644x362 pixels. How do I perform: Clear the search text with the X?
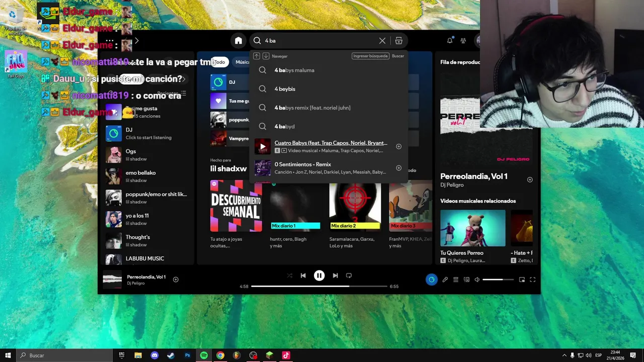(382, 41)
